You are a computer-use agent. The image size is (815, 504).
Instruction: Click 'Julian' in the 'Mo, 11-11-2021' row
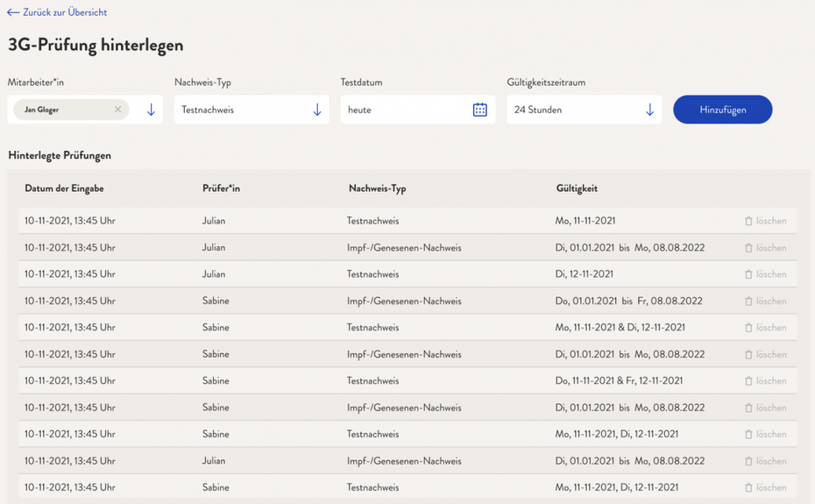click(x=214, y=221)
